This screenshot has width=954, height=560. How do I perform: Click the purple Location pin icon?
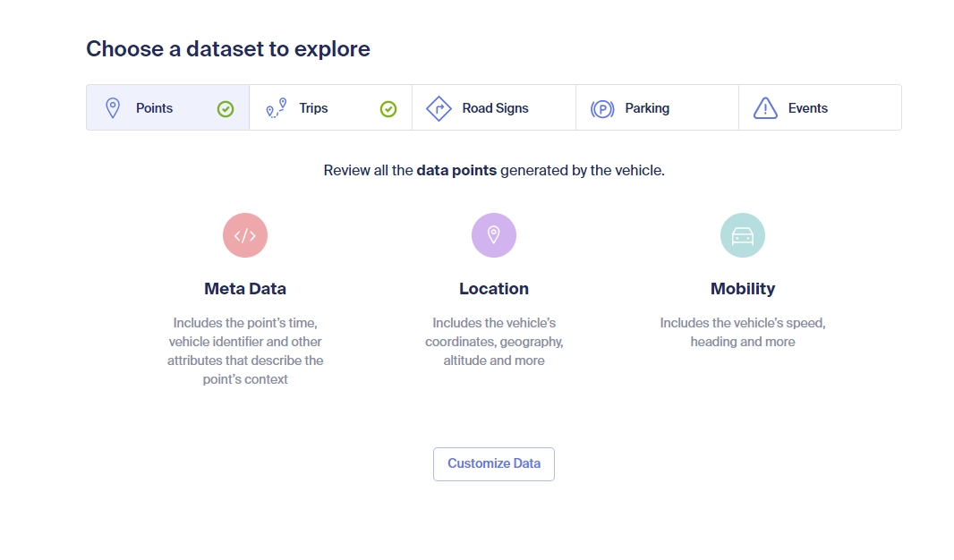(494, 235)
